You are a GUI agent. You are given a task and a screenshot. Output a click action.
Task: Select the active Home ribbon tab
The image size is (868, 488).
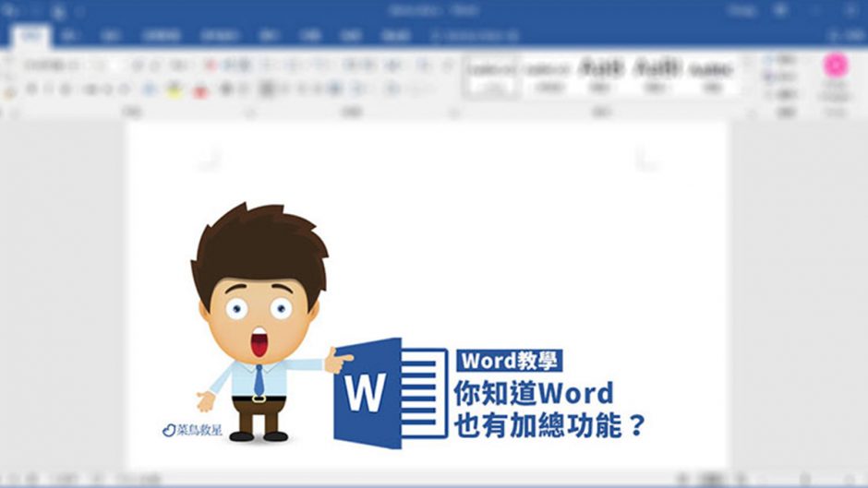36,36
